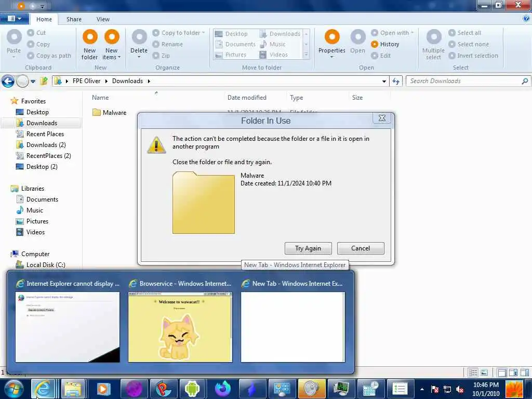532x399 pixels.
Task: Open the Copy to folder dropdown
Action: coord(179,33)
